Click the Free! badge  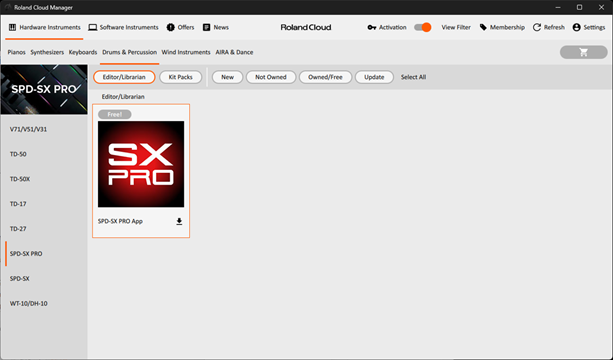(x=115, y=115)
